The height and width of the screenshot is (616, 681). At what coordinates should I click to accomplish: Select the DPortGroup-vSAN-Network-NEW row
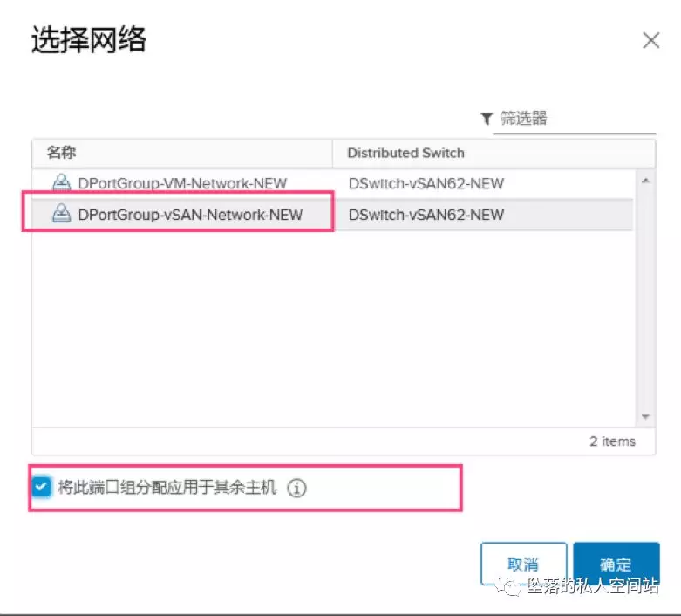click(x=332, y=215)
